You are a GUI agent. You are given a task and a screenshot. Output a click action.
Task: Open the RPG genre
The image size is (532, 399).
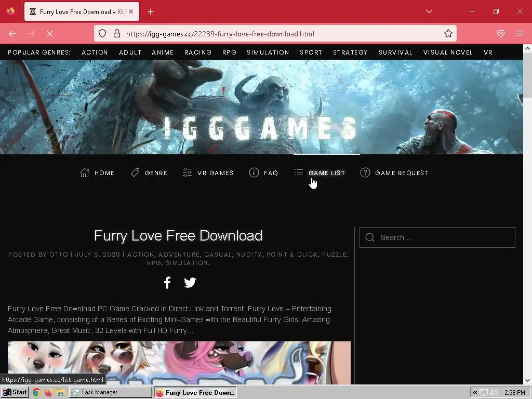(229, 52)
